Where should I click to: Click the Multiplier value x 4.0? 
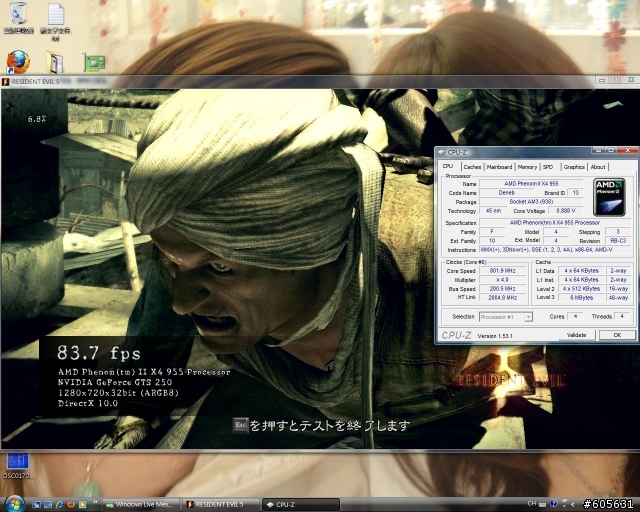click(502, 280)
